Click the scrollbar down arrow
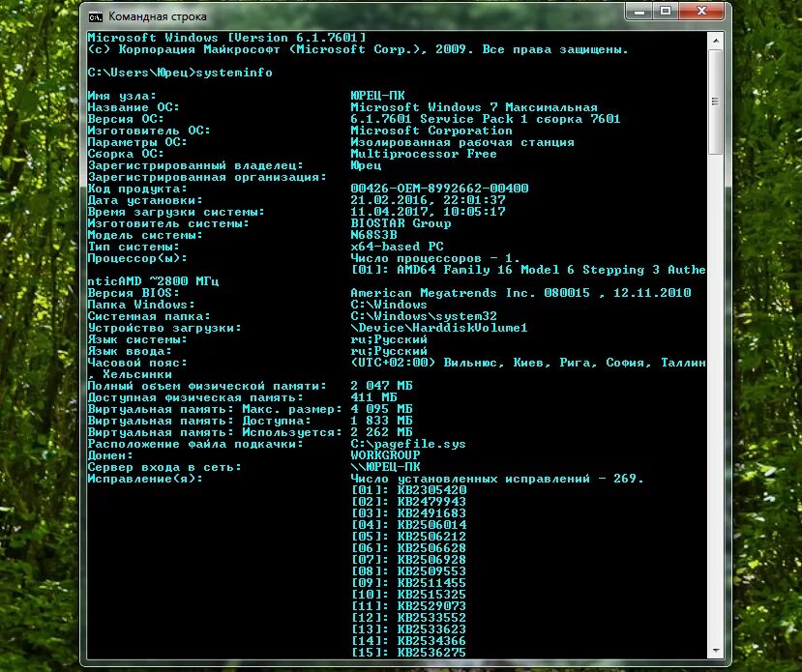The image size is (802, 672). coord(715,651)
